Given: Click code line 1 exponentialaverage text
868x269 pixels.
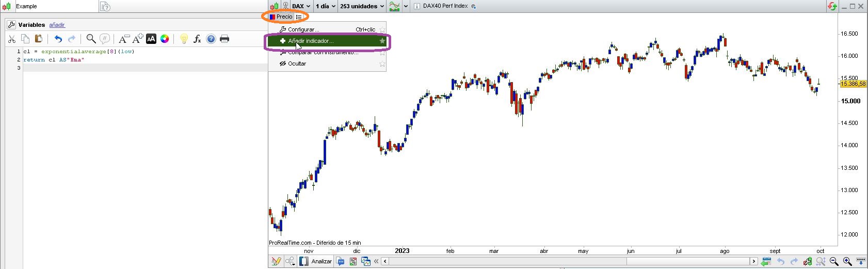Looking at the screenshot, I should tap(74, 52).
